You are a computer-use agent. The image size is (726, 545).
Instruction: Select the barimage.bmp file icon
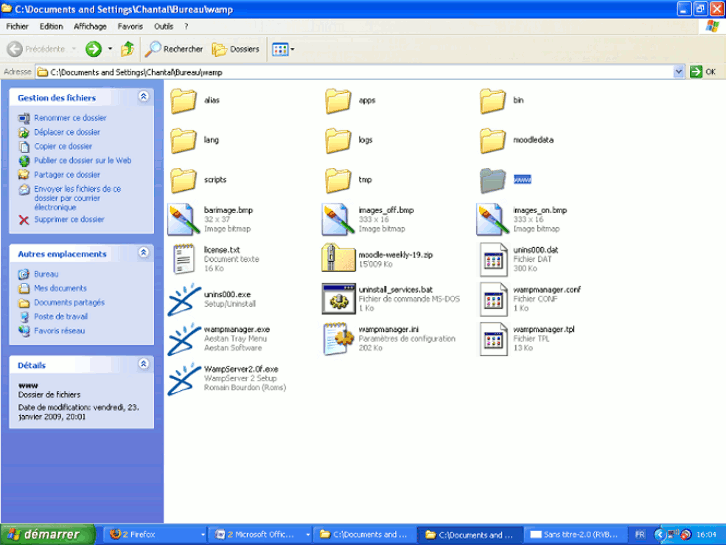click(x=183, y=219)
